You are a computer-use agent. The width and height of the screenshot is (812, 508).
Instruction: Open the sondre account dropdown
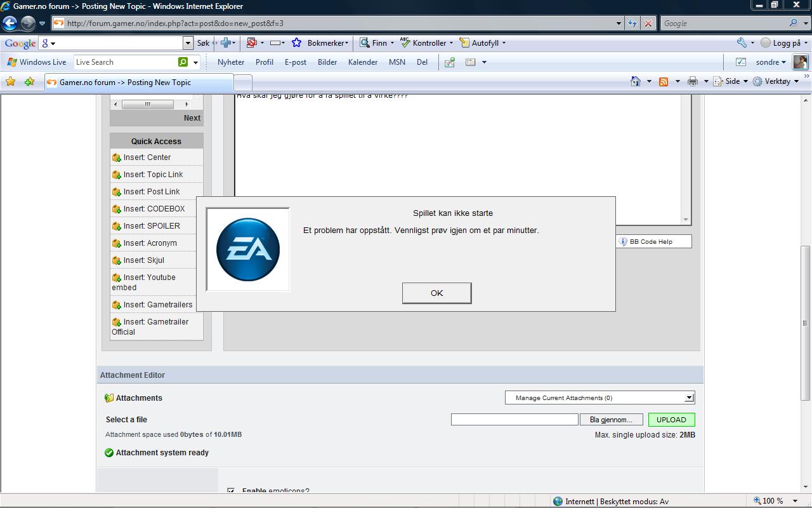(771, 62)
